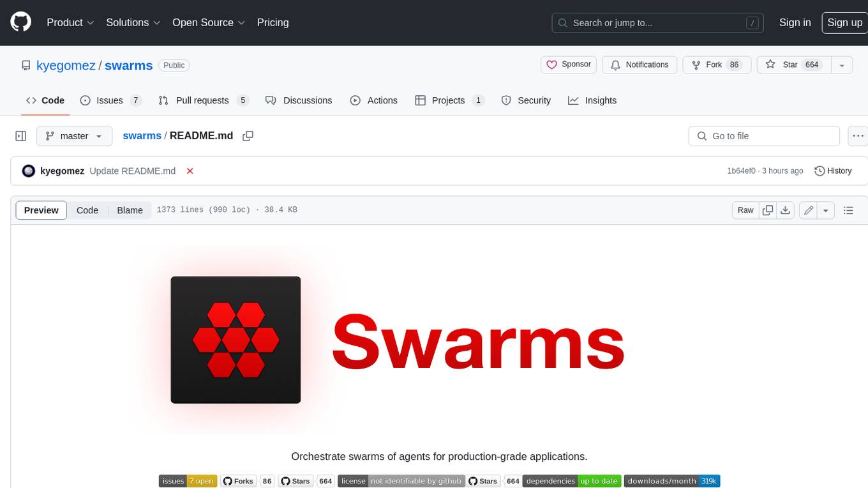868x488 pixels.
Task: Open the Raw file view
Action: pos(745,210)
